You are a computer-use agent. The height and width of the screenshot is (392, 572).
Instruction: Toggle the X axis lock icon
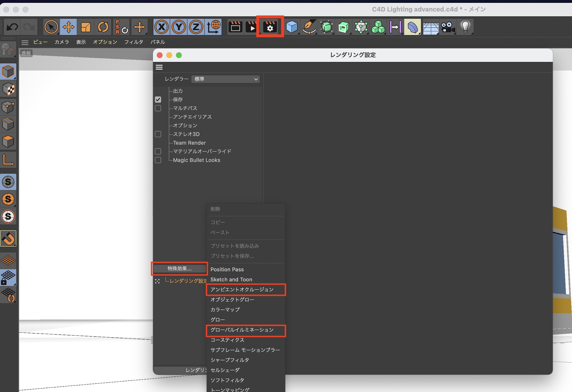pyautogui.click(x=162, y=27)
